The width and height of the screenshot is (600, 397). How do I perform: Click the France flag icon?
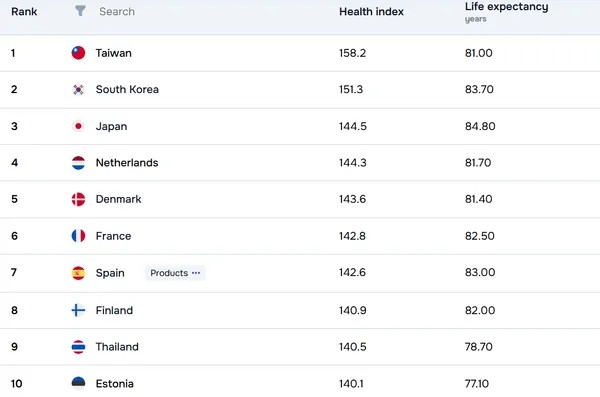coord(78,236)
